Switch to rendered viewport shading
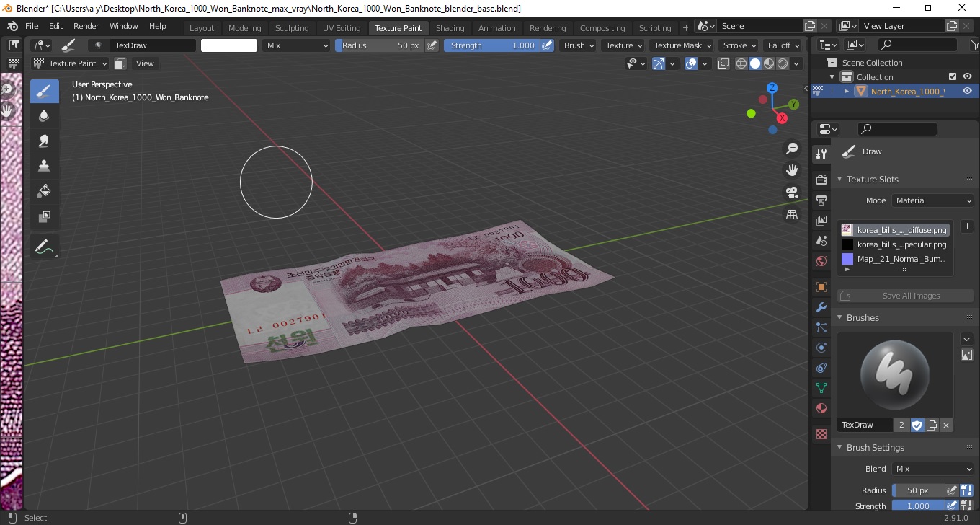 [x=783, y=63]
